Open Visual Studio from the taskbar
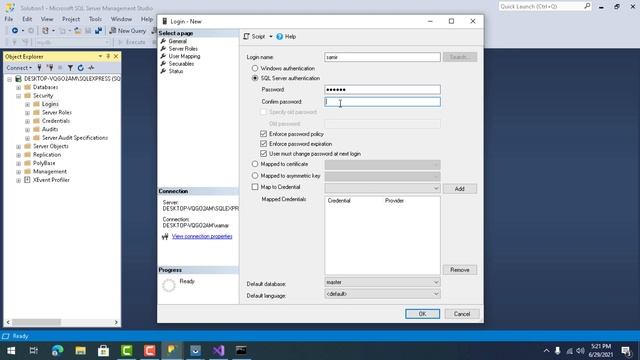This screenshot has width=640, height=360. point(218,351)
